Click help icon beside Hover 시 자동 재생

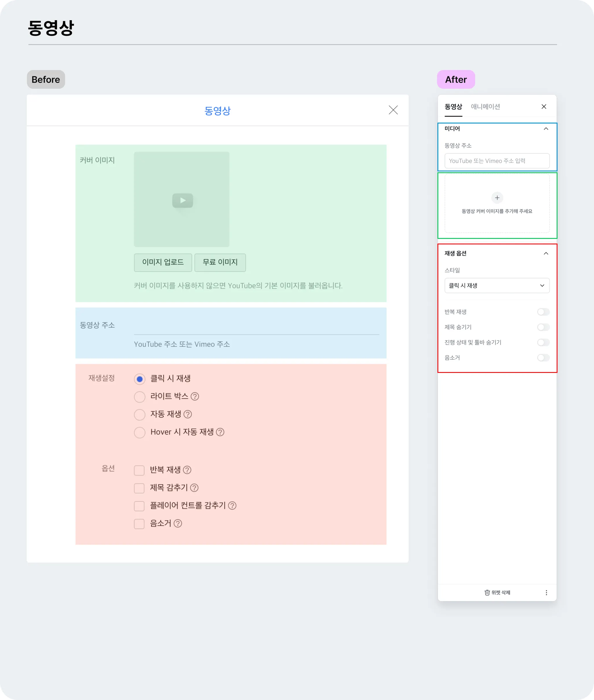click(220, 432)
